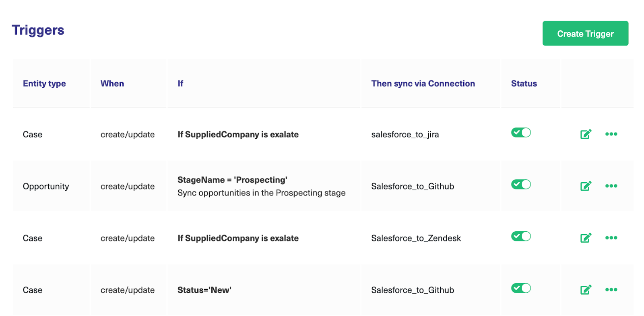This screenshot has width=644, height=316.
Task: Edit the salesforce_to_jira trigger
Action: (x=586, y=134)
